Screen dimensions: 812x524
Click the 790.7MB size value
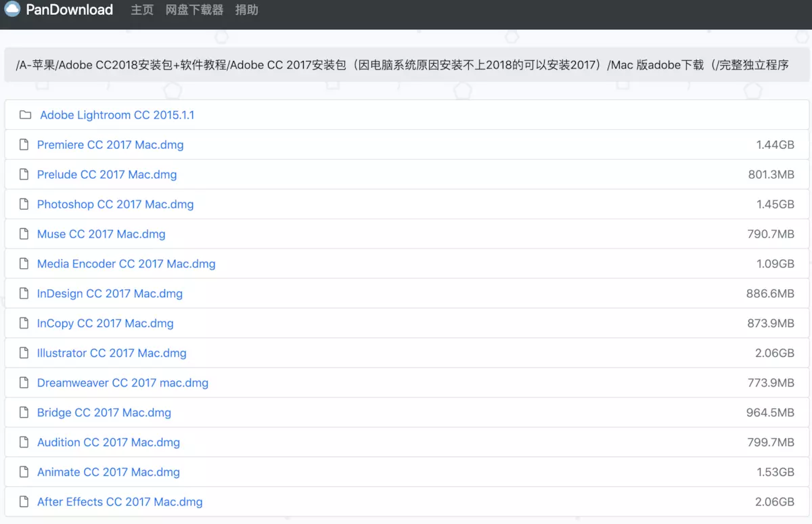point(771,234)
